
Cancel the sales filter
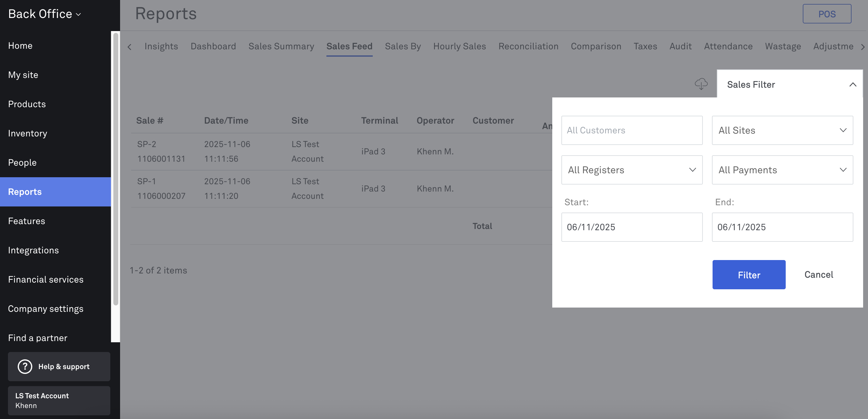818,274
